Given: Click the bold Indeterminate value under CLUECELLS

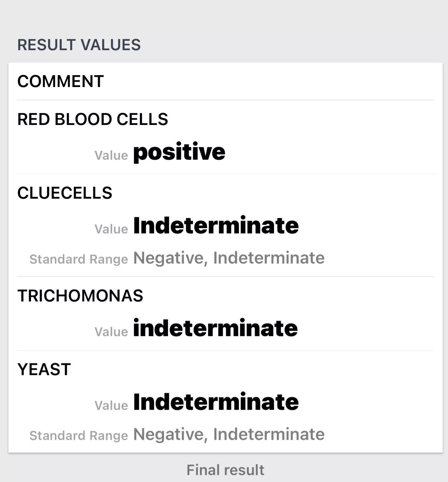Looking at the screenshot, I should 216,225.
